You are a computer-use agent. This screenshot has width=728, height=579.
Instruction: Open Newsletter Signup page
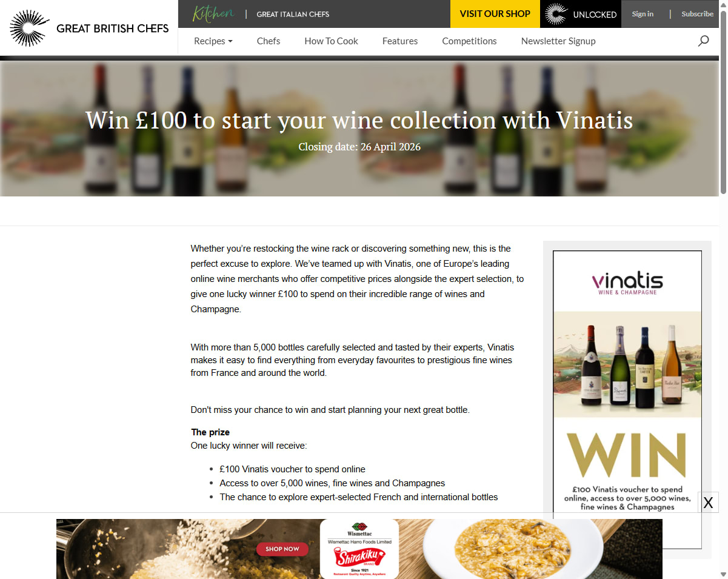(558, 41)
